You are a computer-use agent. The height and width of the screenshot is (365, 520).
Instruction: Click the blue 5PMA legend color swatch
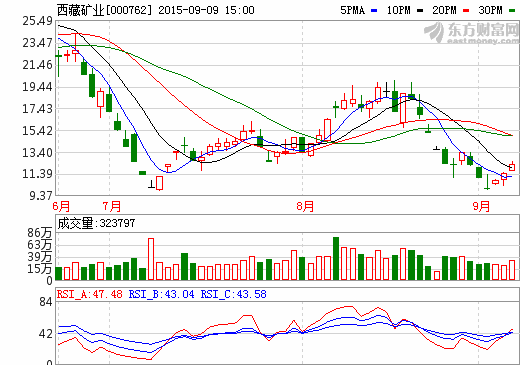(x=374, y=11)
